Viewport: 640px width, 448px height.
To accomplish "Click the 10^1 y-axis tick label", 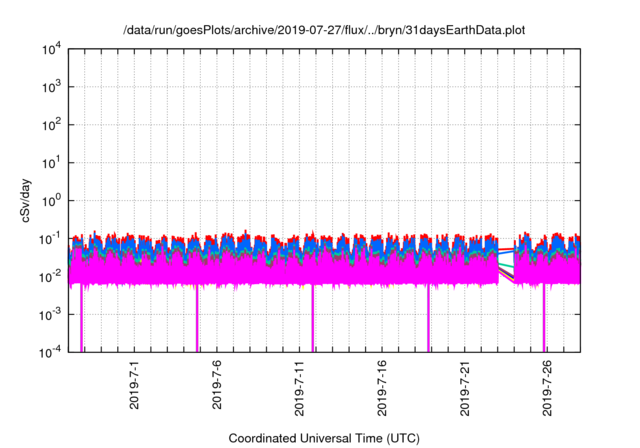I will [x=52, y=163].
